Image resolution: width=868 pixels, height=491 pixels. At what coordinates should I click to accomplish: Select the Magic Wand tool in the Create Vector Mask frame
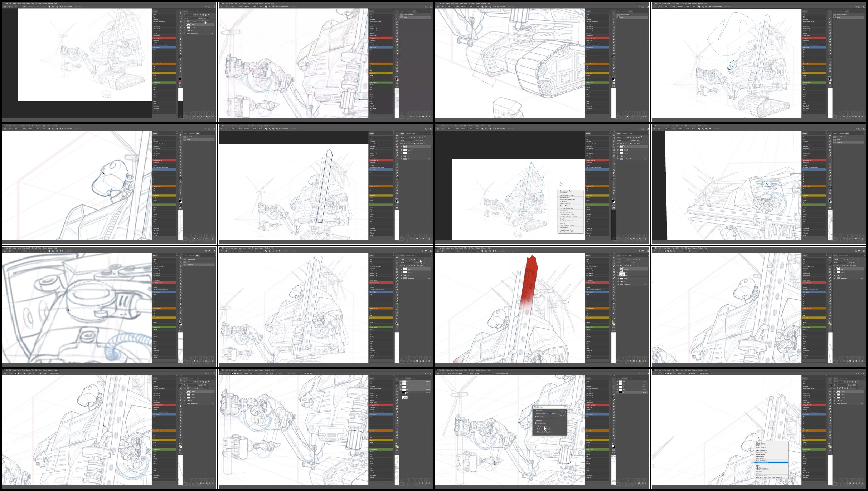pyautogui.click(x=614, y=144)
